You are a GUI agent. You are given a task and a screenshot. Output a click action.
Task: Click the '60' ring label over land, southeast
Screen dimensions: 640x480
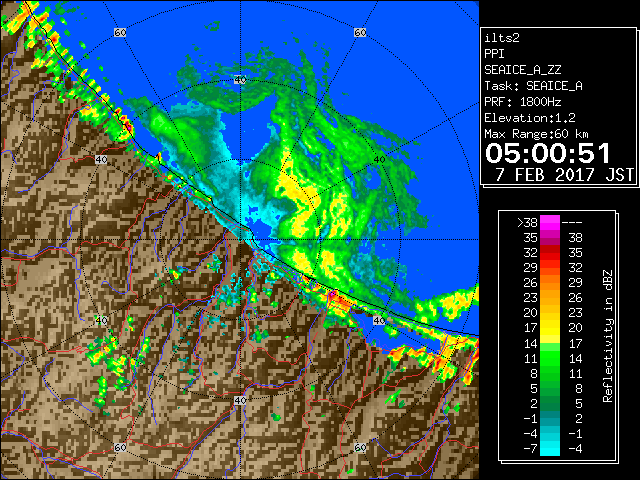[x=360, y=447]
